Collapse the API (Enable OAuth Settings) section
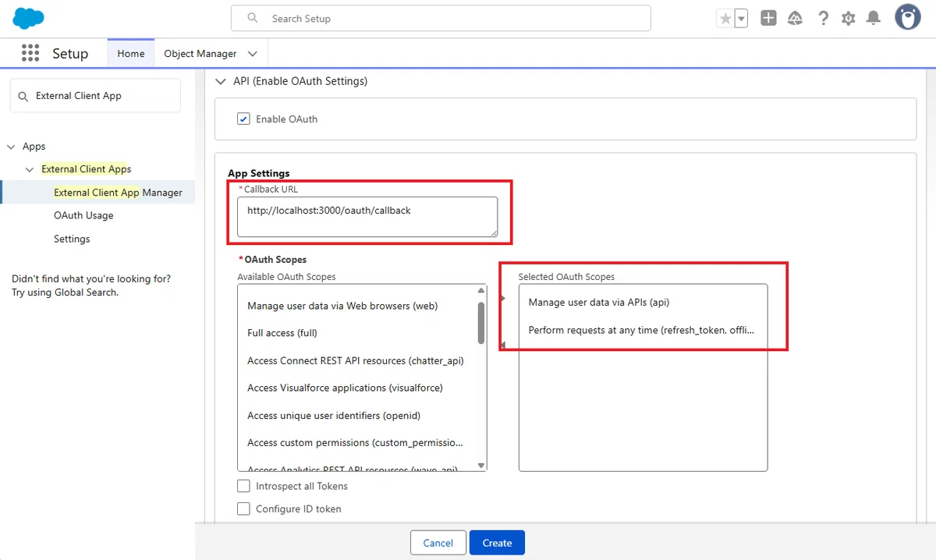 (x=220, y=81)
